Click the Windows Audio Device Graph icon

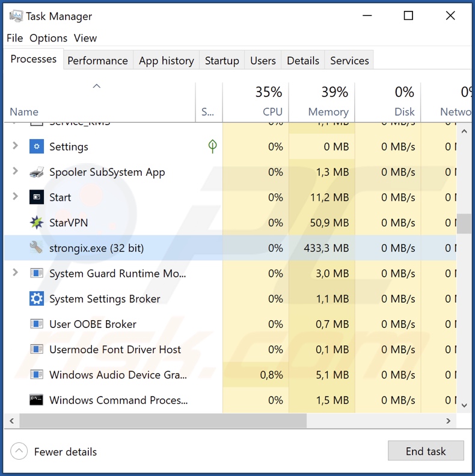tap(37, 375)
